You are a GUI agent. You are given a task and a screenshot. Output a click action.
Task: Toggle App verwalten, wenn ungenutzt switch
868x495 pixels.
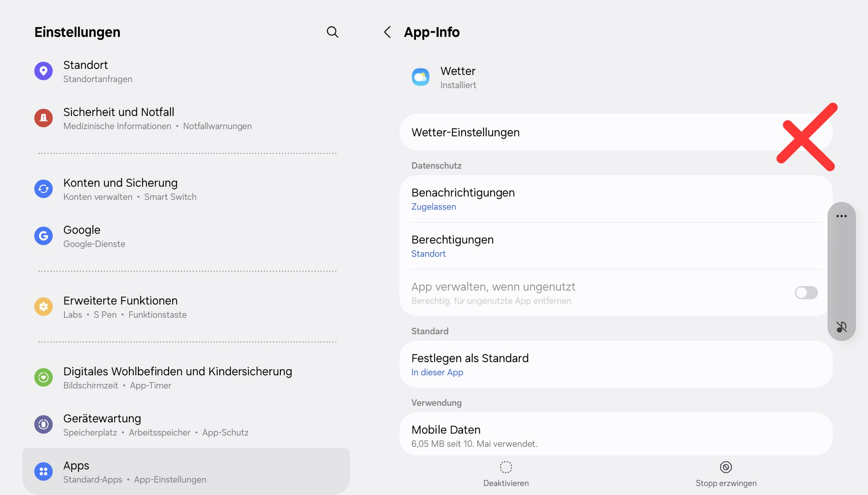click(x=806, y=293)
